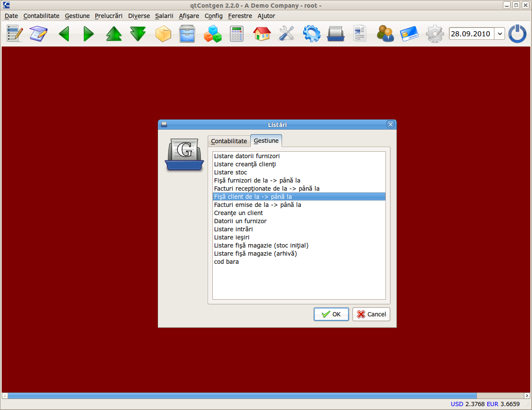Click the blue notepad with pencil icon
Screen dimensions: 532x410
(38, 33)
